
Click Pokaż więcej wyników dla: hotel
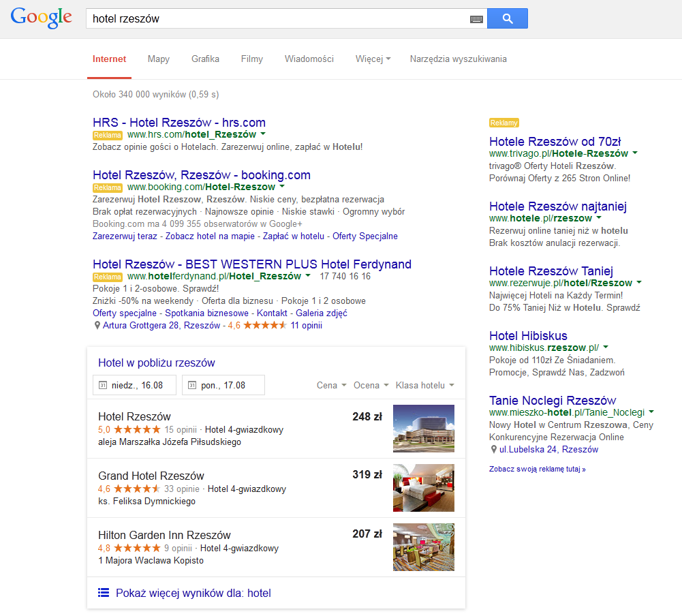(193, 593)
